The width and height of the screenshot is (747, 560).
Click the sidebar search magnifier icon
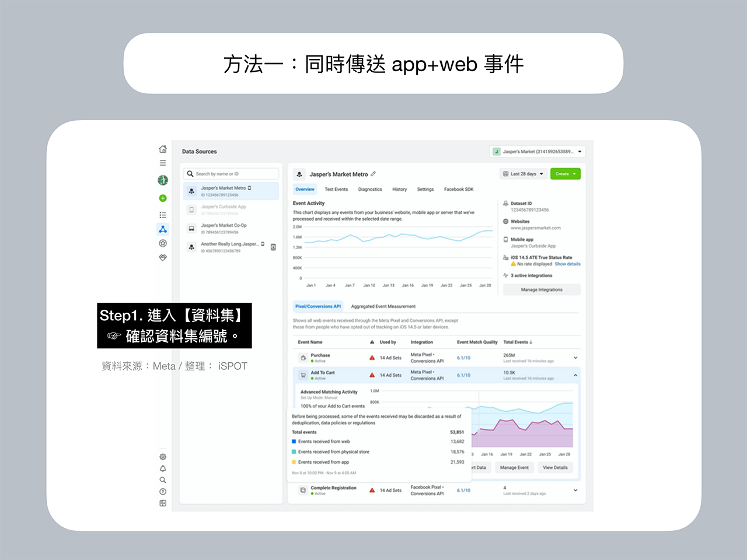(x=163, y=480)
